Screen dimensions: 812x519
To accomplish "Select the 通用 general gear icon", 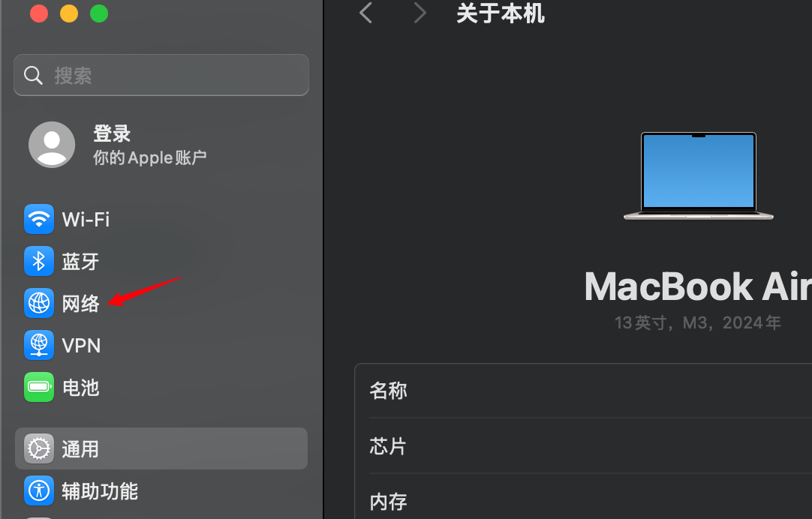I will [x=39, y=448].
